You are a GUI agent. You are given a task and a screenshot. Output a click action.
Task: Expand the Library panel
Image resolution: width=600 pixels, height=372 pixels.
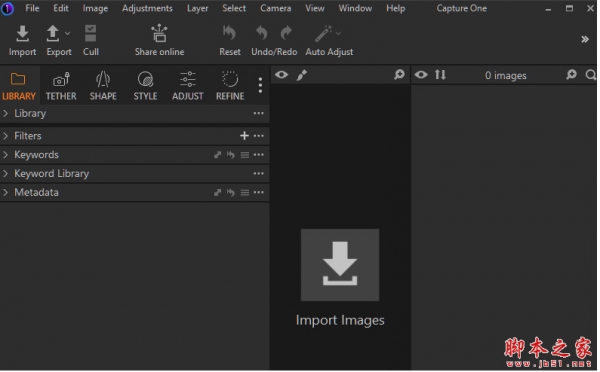pos(5,113)
